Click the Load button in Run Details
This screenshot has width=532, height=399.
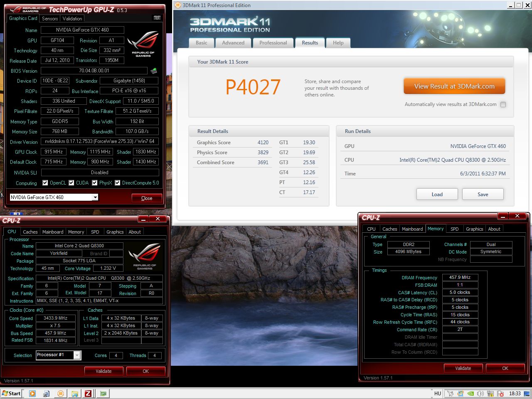click(x=437, y=194)
